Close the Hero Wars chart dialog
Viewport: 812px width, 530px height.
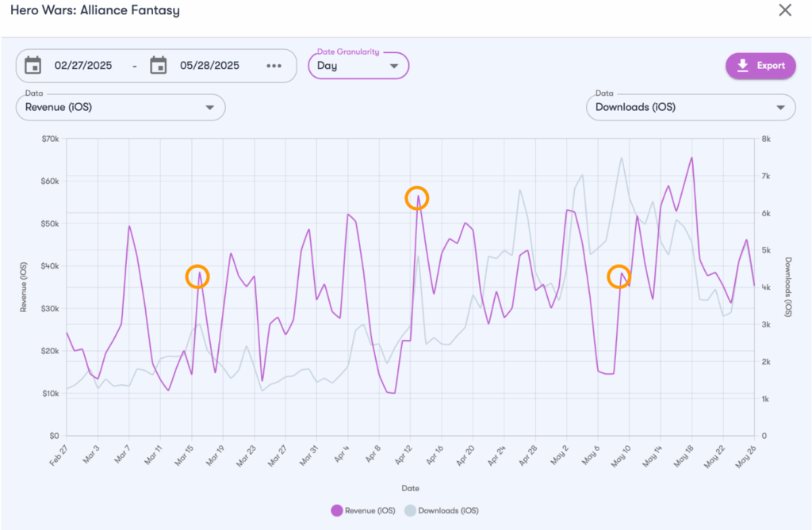tap(785, 10)
